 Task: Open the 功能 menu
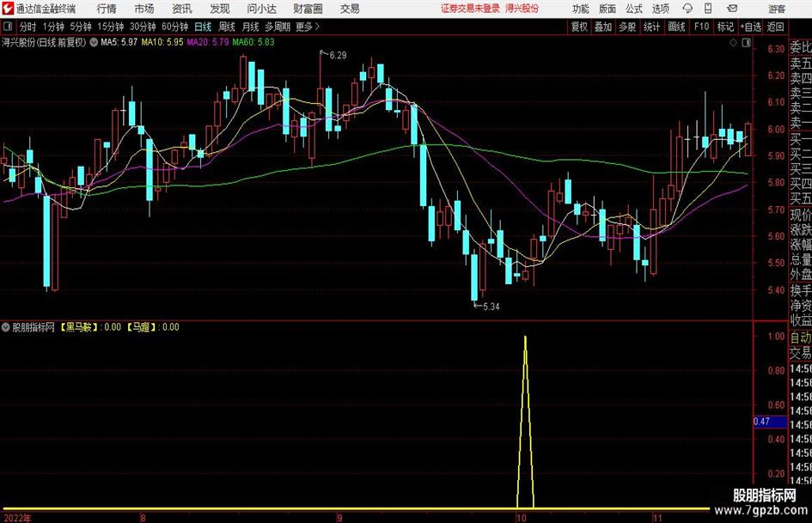(581, 9)
